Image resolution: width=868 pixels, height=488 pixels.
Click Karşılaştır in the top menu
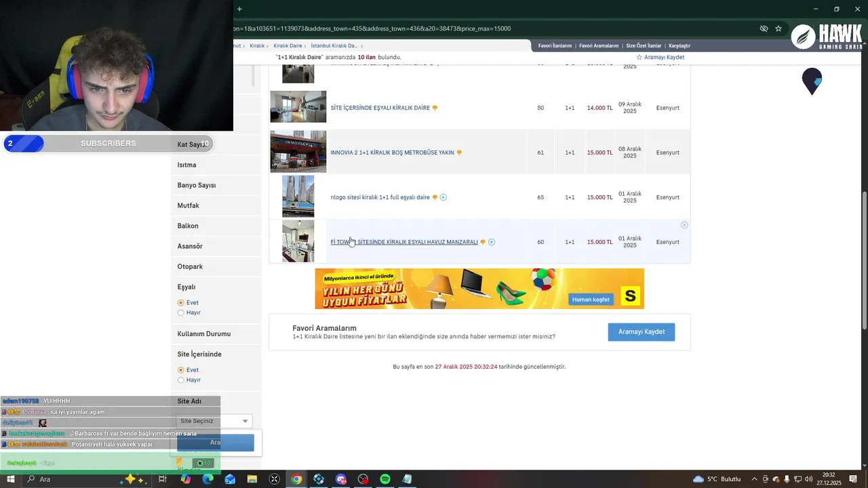point(679,46)
